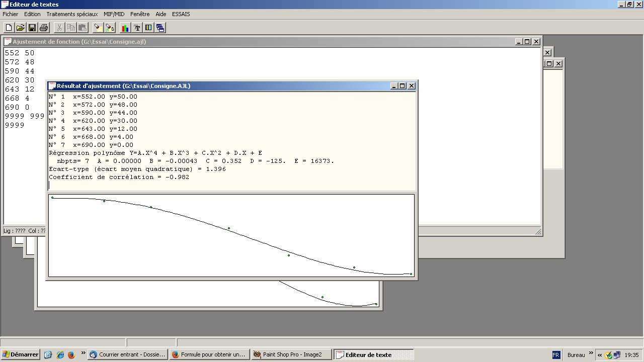Open a file using the folder toolbar icon

point(20,28)
